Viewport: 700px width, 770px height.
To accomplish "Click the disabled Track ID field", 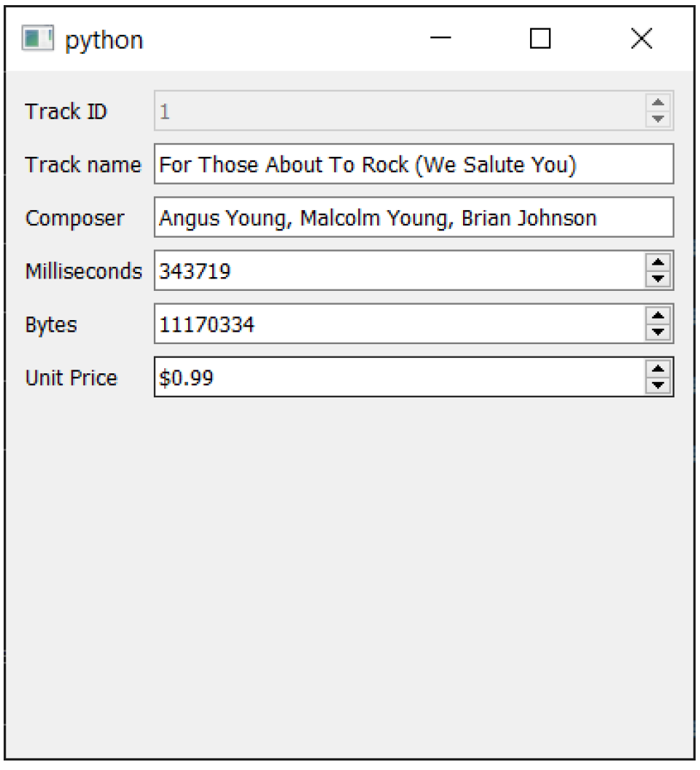I will click(400, 111).
